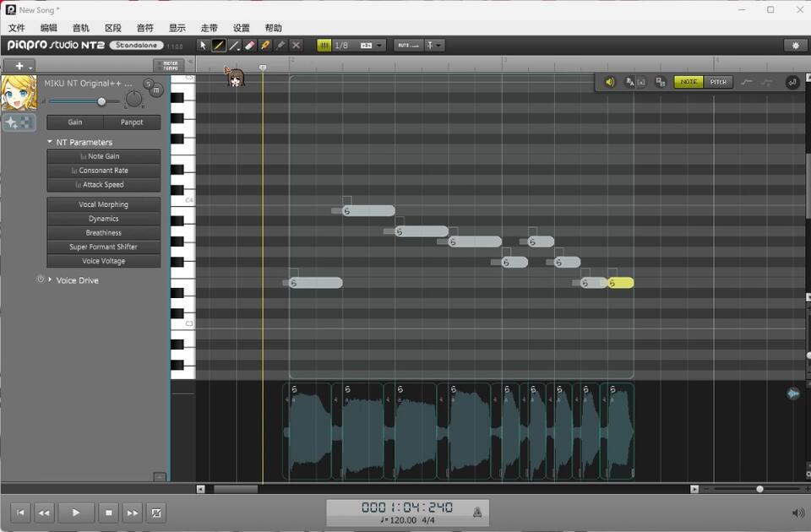Open the Voice Voltage parameter
The width and height of the screenshot is (811, 532).
103,261
